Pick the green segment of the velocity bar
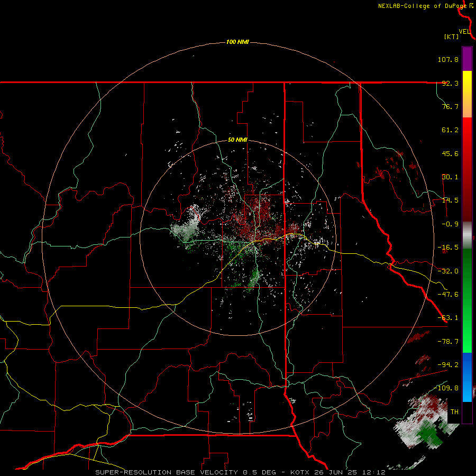Image resolution: width=476 pixels, height=476 pixels. (467, 300)
